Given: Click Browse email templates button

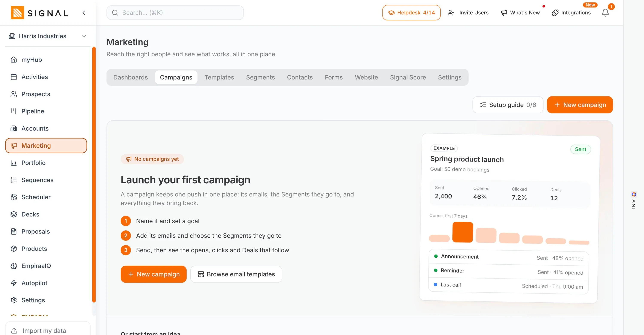Looking at the screenshot, I should coord(236,274).
